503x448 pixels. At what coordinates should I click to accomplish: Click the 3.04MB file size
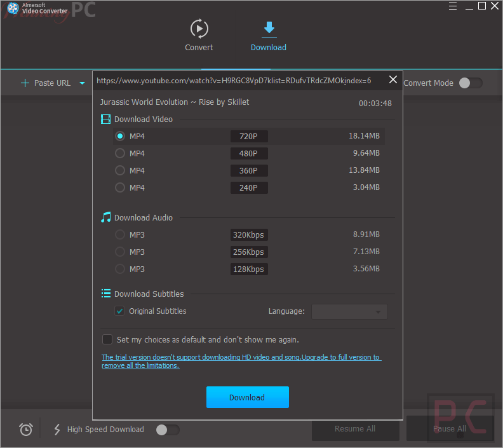[366, 187]
